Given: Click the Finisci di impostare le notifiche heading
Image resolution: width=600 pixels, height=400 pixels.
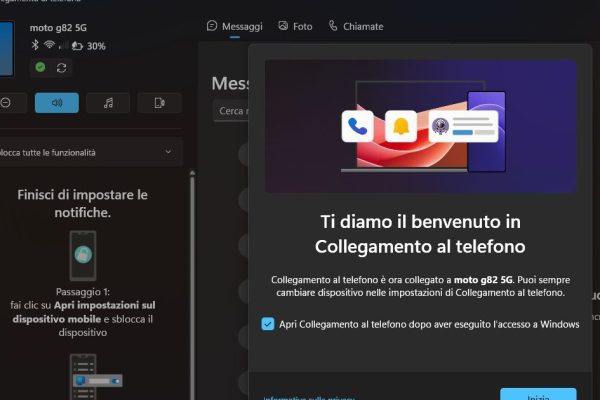Looking at the screenshot, I should point(83,203).
